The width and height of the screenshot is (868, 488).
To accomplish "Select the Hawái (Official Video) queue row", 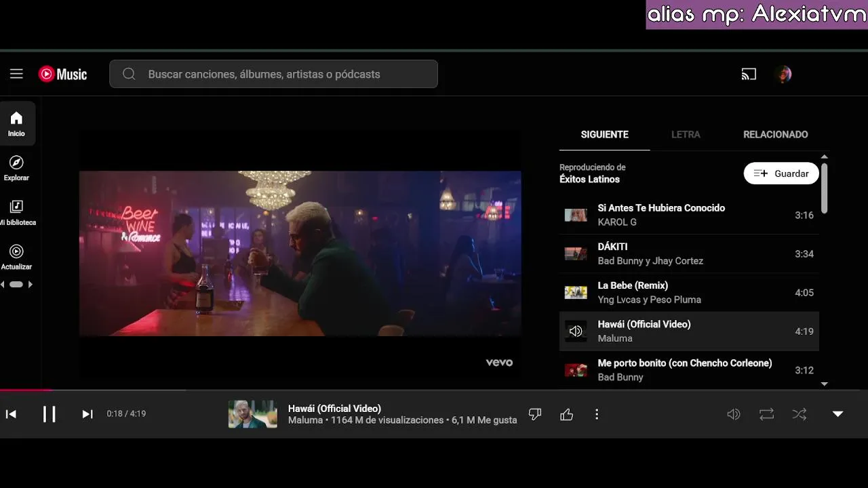I will point(689,331).
